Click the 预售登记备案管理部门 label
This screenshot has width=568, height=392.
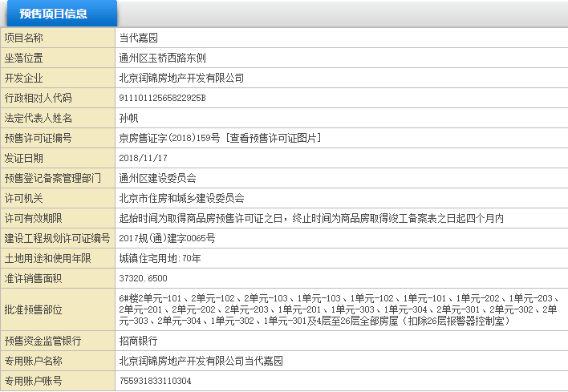53,178
